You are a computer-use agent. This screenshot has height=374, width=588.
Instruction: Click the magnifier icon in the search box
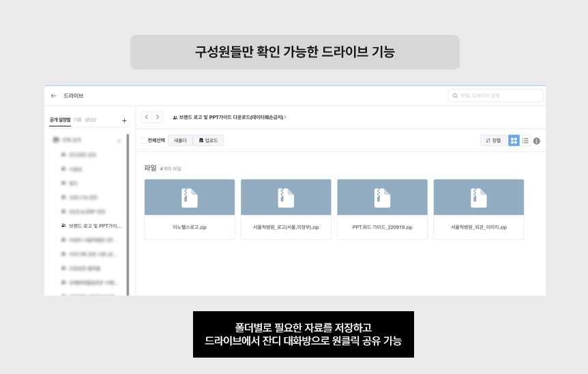click(455, 96)
